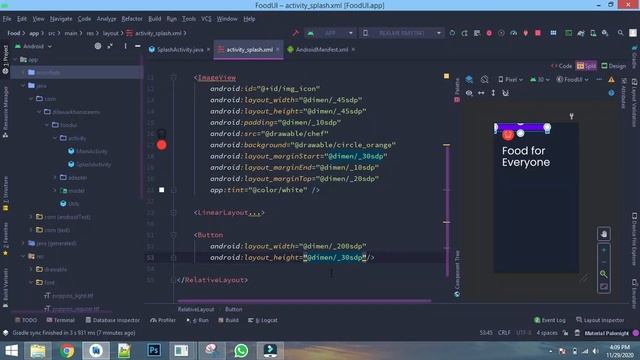This screenshot has height=360, width=640.
Task: Click the Debug app bug icon
Action: click(x=489, y=33)
